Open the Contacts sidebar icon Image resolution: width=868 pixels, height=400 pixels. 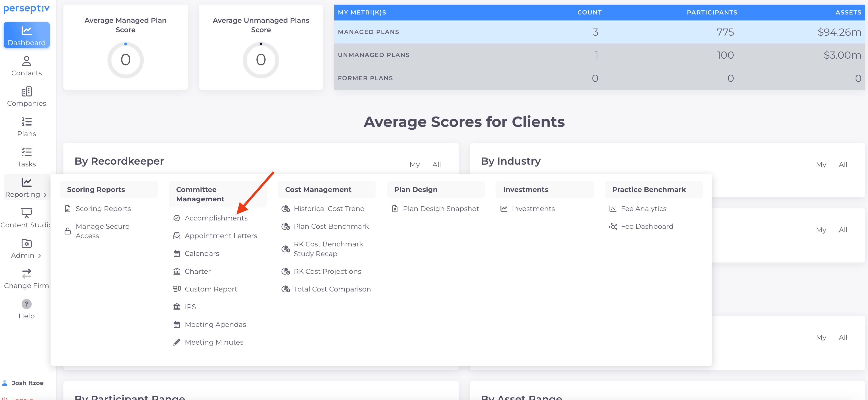pos(26,61)
